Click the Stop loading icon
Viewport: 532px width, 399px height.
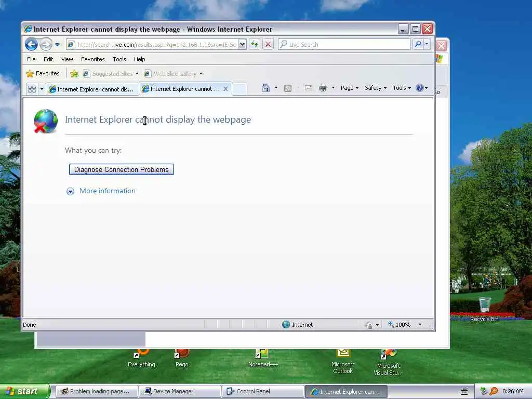(268, 45)
